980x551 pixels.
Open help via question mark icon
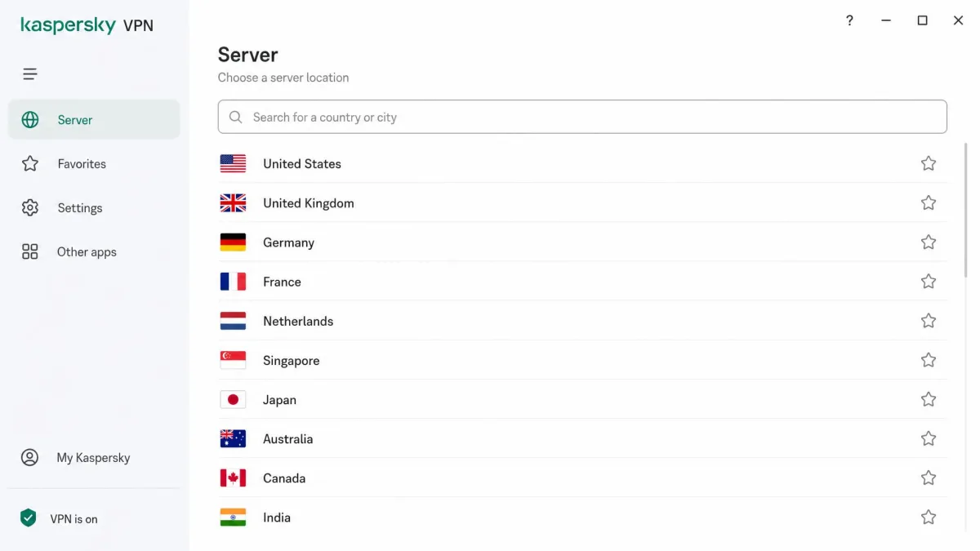[x=849, y=20]
